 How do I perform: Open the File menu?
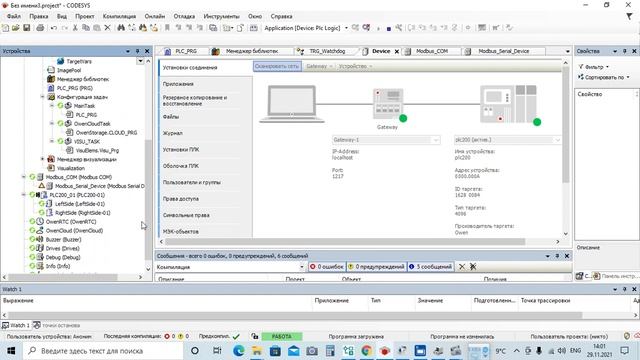click(14, 16)
